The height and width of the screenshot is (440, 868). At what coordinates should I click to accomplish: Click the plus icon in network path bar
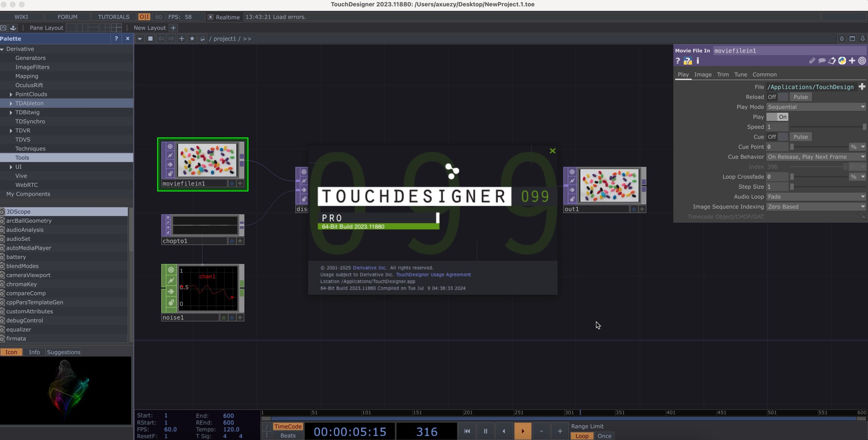[181, 39]
